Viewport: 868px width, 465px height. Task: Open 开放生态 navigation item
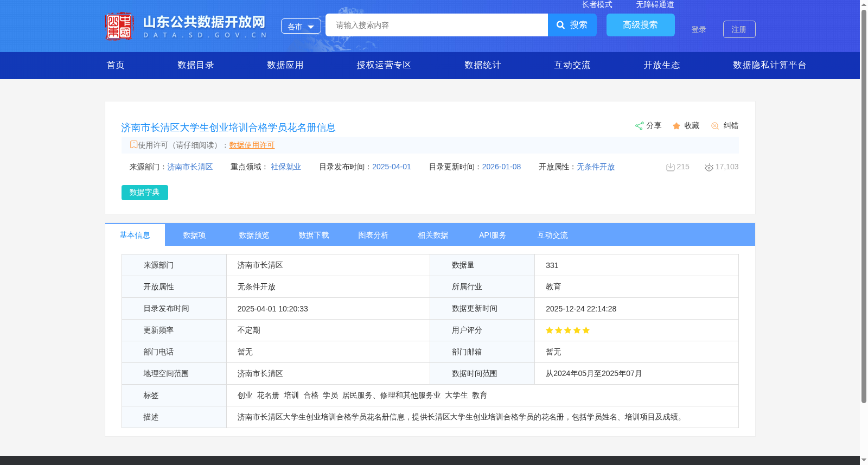point(662,65)
